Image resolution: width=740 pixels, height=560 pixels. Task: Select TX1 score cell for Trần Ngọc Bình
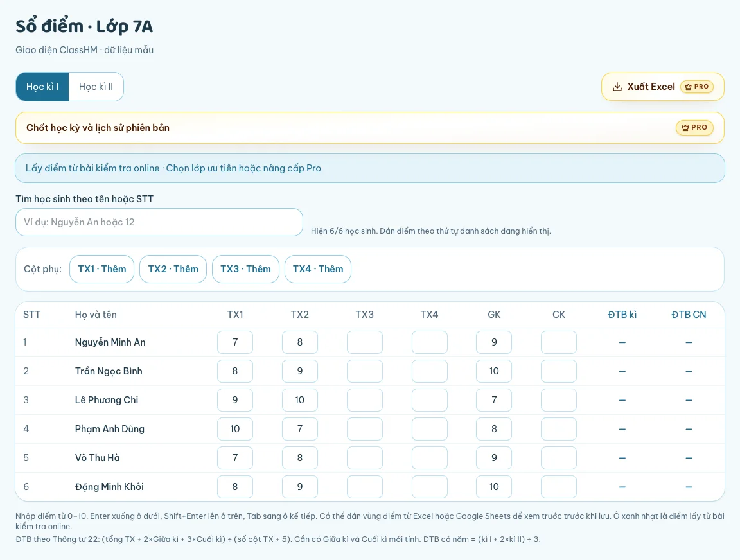click(235, 371)
